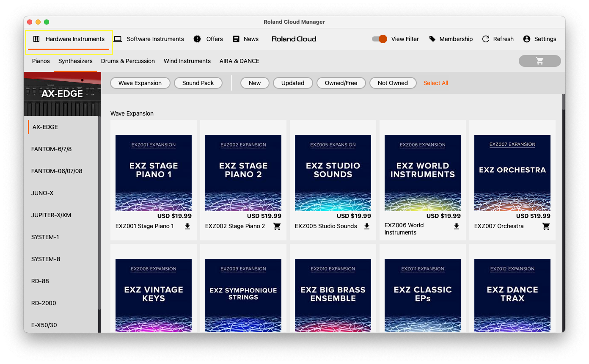Select JUPITER-X/XM in the instrument list
The width and height of the screenshot is (589, 364).
pos(51,215)
